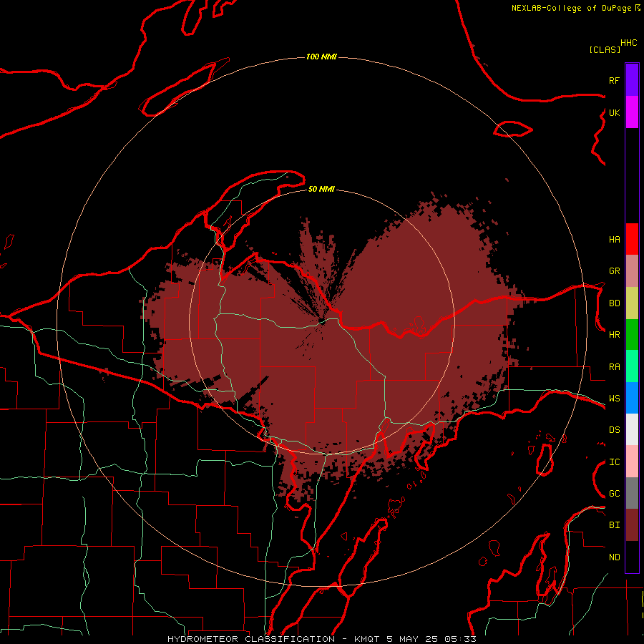Image resolution: width=644 pixels, height=644 pixels.
Task: Click the ND black legend swatch
Action: pyautogui.click(x=632, y=557)
